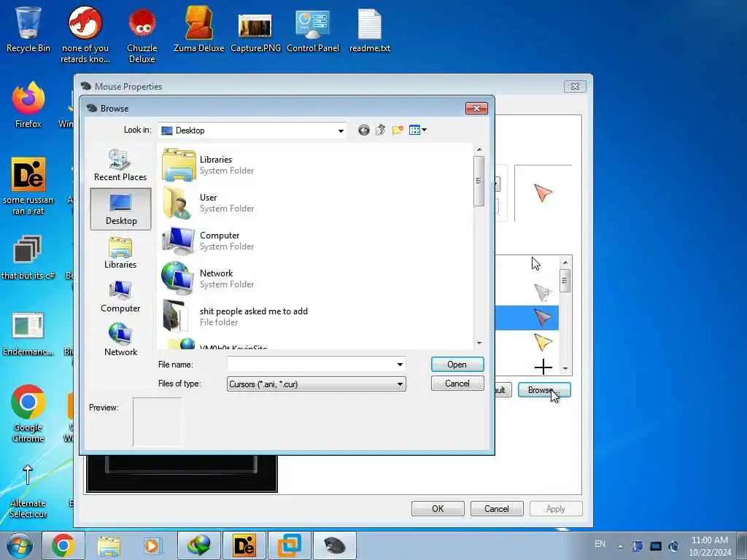Viewport: 747px width, 560px height.
Task: Click the taskbar clock showing 11:00 AM
Action: pos(710,546)
